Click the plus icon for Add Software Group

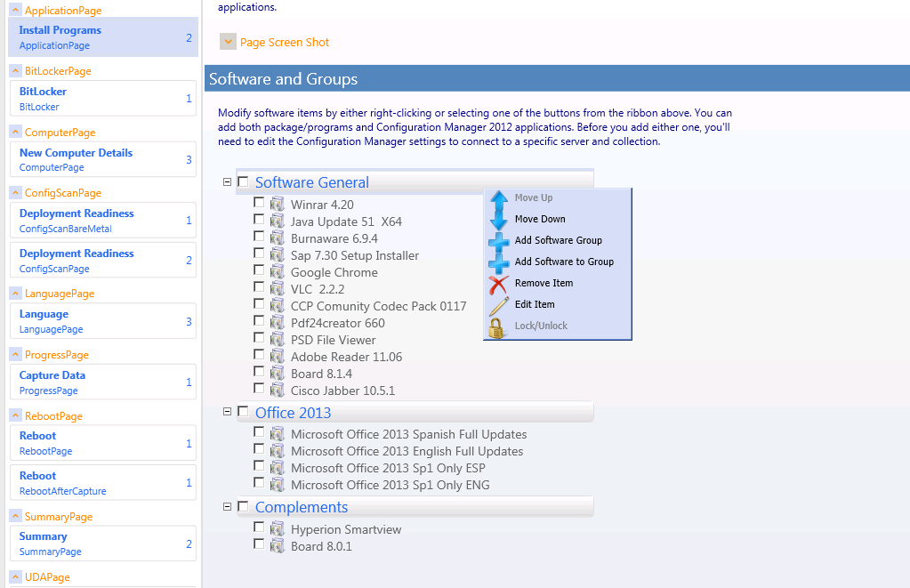499,241
